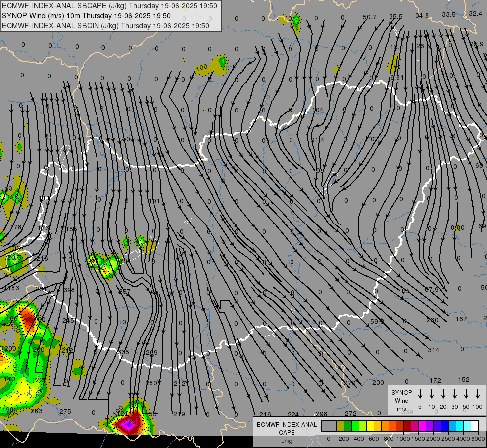
Task: Click the 298 value on the map
Action: 321,414
